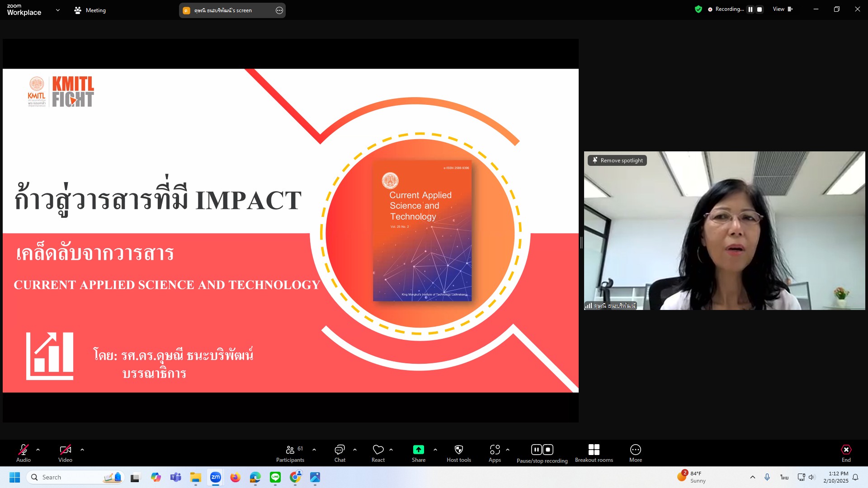Open Photos app from the taskbar
The height and width of the screenshot is (488, 868).
(315, 477)
